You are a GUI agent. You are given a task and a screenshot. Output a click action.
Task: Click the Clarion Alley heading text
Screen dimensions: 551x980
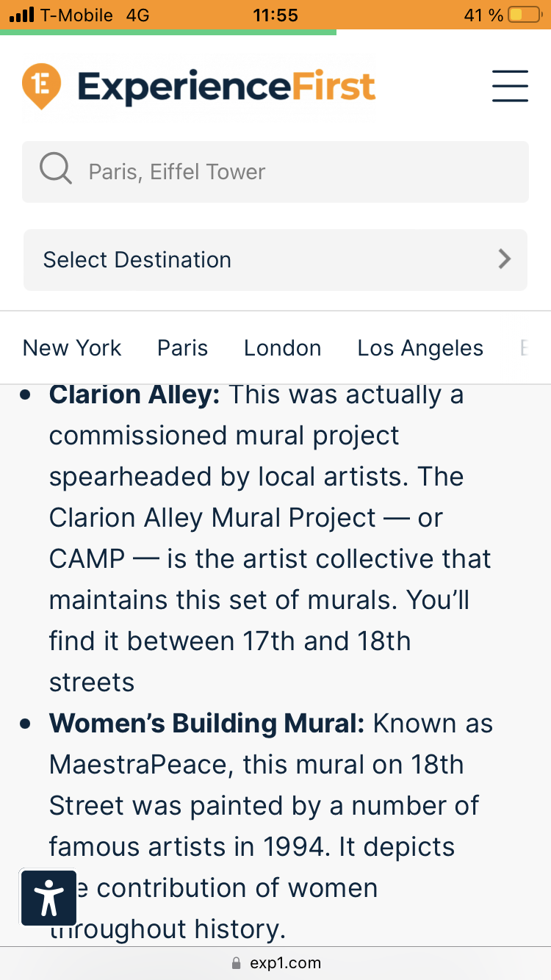click(134, 395)
